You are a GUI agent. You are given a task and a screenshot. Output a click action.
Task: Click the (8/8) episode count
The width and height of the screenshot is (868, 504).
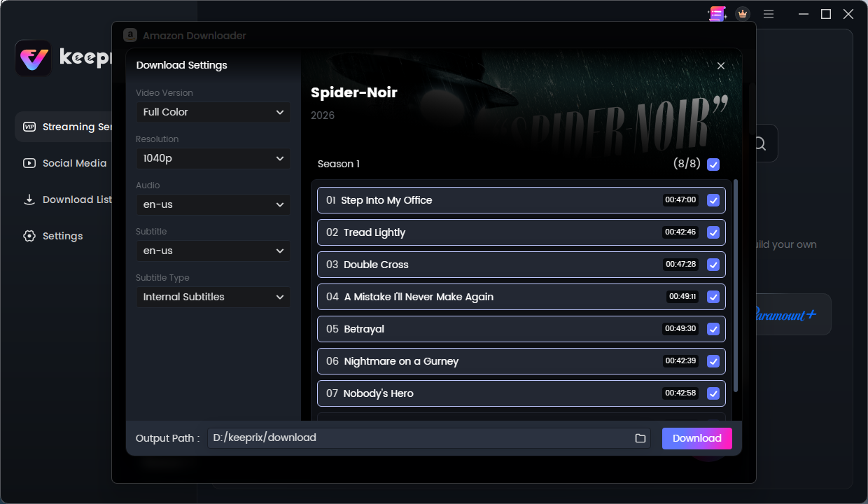click(687, 164)
